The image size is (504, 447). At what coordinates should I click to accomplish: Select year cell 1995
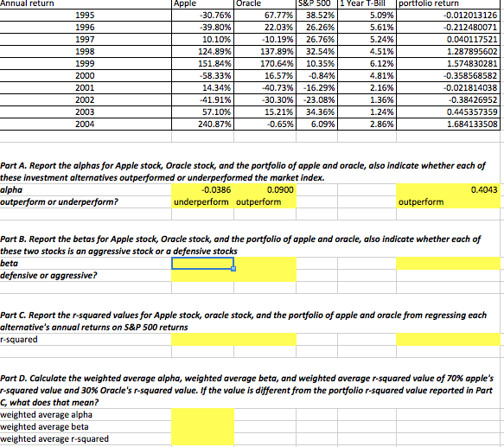pyautogui.click(x=86, y=15)
